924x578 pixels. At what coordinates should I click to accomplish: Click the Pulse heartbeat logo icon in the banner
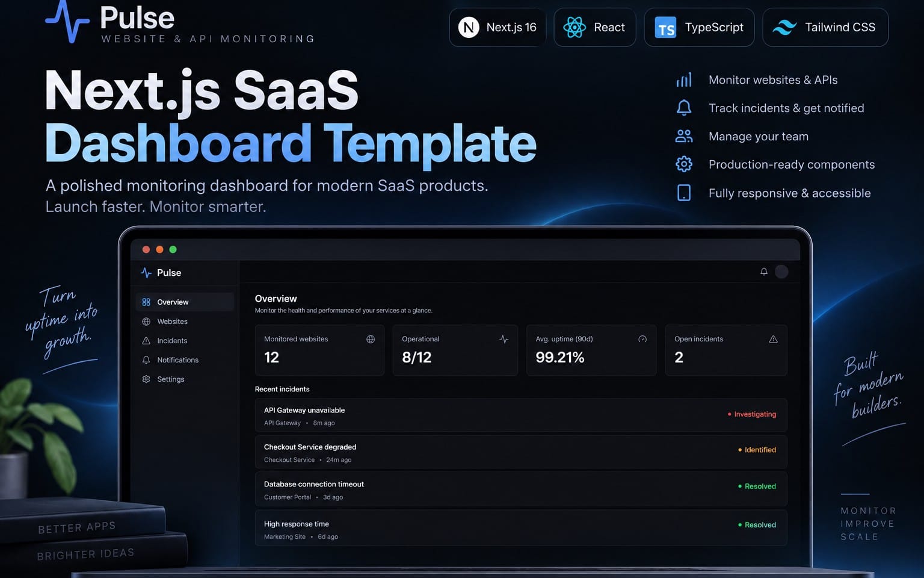coord(67,21)
